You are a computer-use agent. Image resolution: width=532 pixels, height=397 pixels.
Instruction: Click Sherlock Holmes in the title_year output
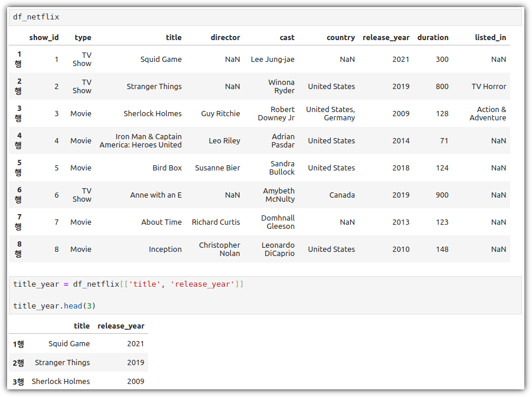coord(61,382)
